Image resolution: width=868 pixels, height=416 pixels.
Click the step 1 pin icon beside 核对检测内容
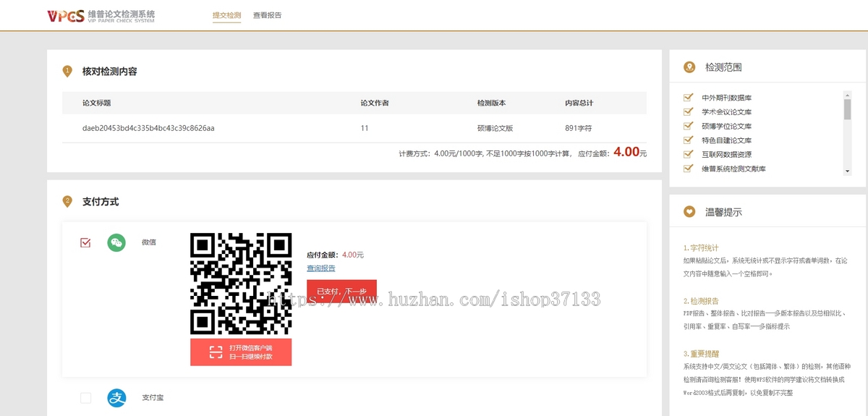point(68,71)
